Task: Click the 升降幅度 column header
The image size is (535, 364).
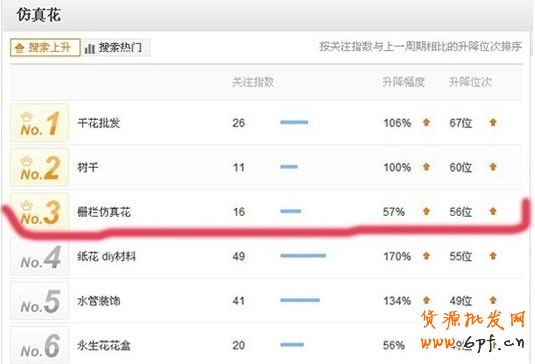Action: point(403,82)
